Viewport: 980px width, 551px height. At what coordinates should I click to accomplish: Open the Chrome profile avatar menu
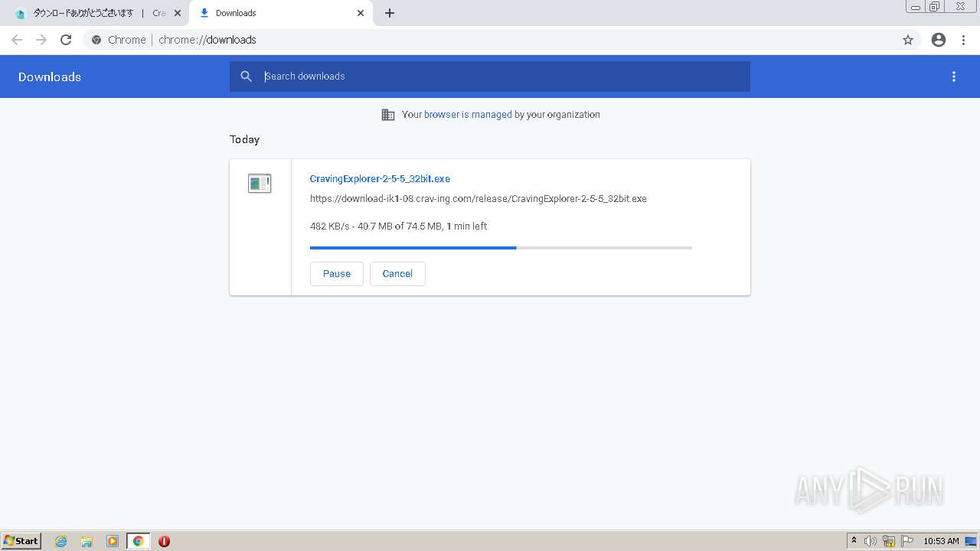coord(939,40)
